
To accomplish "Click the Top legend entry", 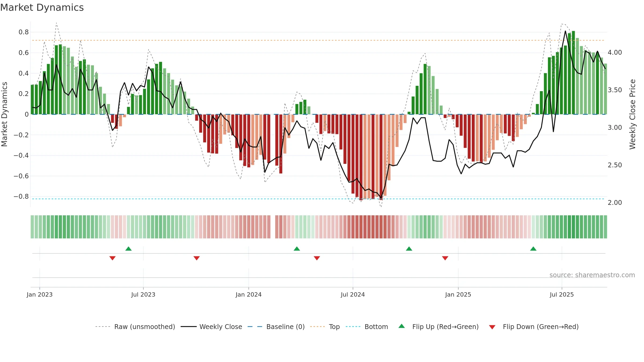I will pyautogui.click(x=325, y=327).
